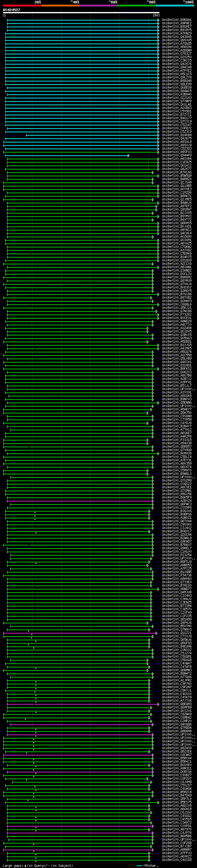Select hit label UniRef100_A5DDD1
The image size is (197, 868).
(x=177, y=342)
